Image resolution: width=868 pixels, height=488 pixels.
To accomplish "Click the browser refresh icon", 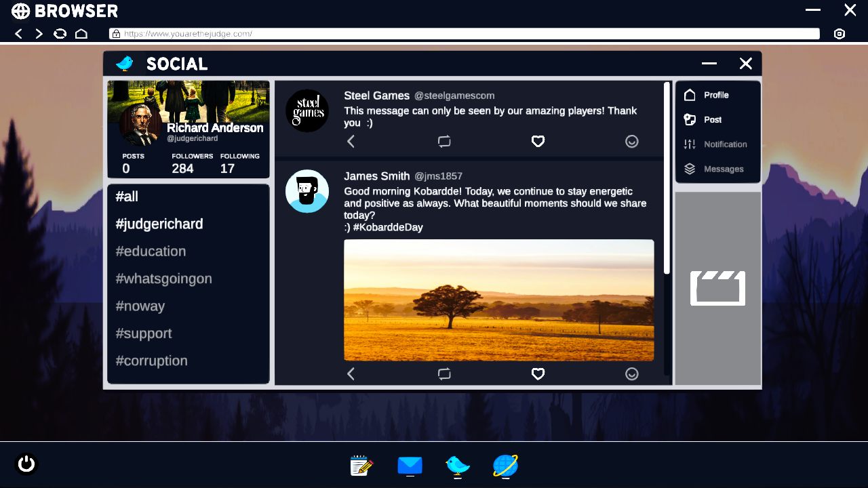I will 60,33.
